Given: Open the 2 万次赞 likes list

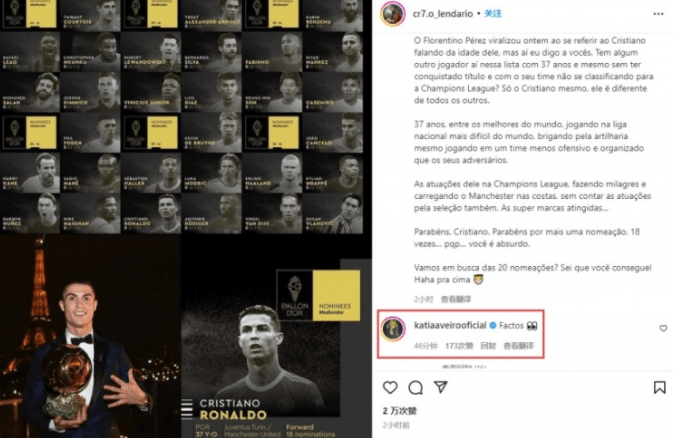Looking at the screenshot, I should coord(399,411).
